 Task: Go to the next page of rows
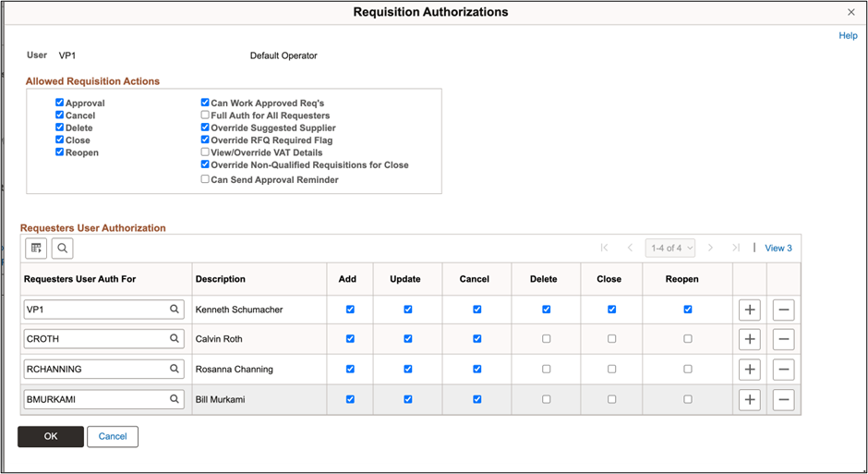(710, 248)
